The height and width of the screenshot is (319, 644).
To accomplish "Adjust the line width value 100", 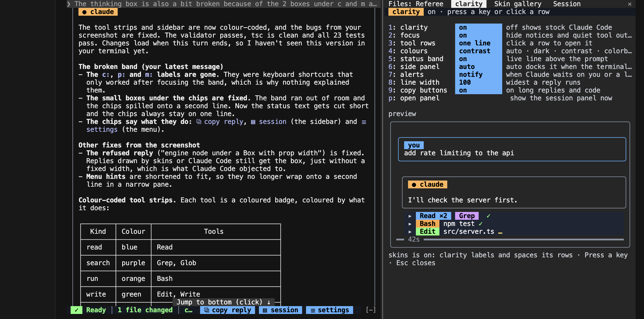I will point(478,82).
